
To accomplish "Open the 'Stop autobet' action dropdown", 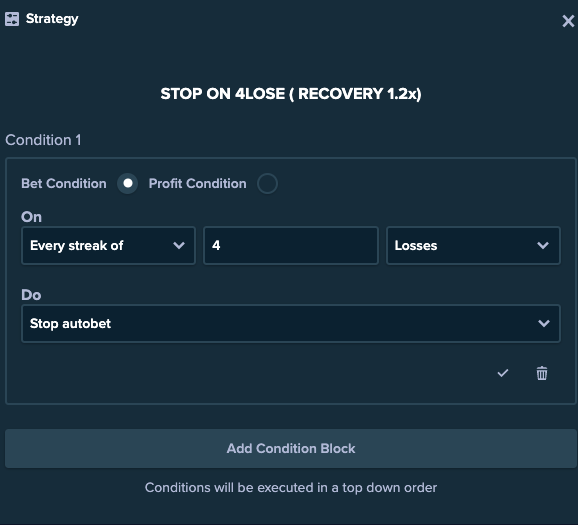I will pyautogui.click(x=291, y=323).
